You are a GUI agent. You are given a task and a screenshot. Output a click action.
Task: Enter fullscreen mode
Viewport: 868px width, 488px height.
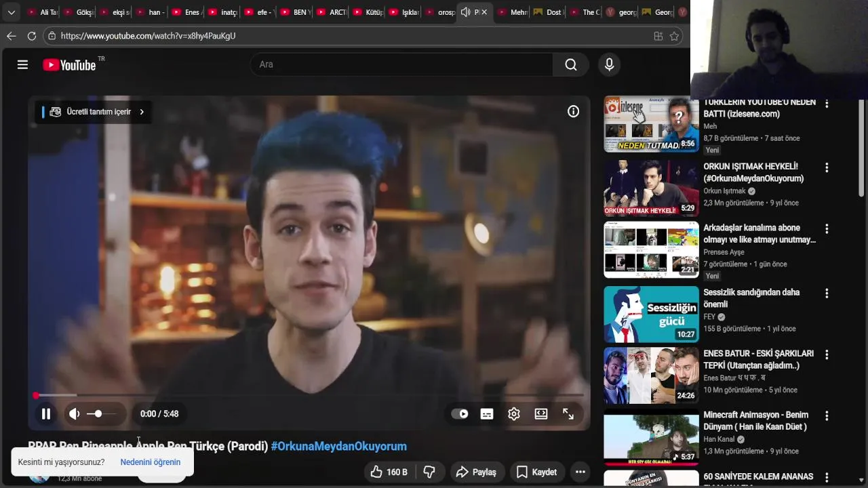pyautogui.click(x=568, y=413)
